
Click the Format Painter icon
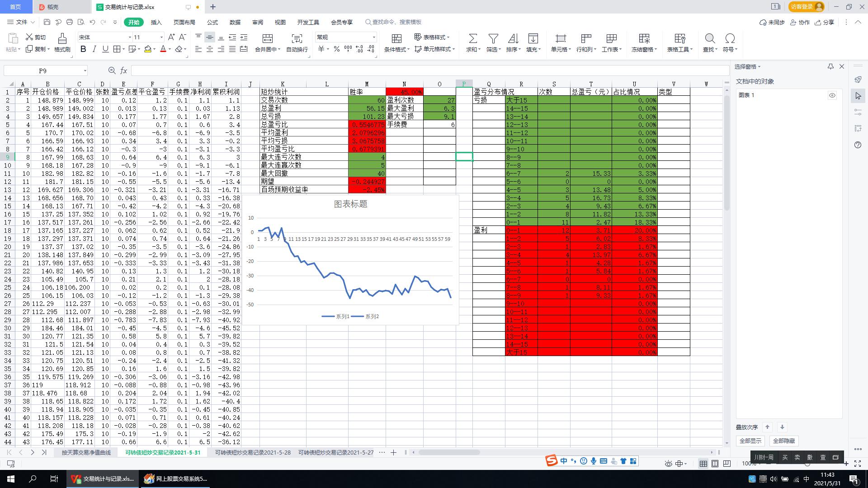pyautogui.click(x=62, y=39)
